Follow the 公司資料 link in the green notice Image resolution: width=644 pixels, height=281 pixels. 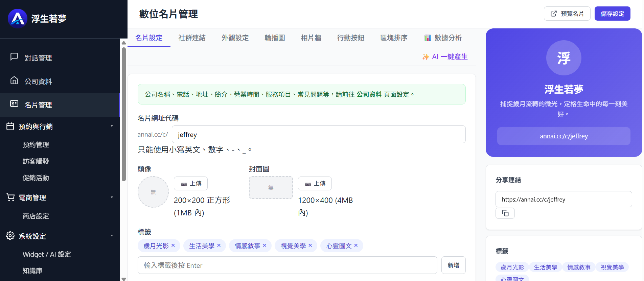click(x=369, y=94)
